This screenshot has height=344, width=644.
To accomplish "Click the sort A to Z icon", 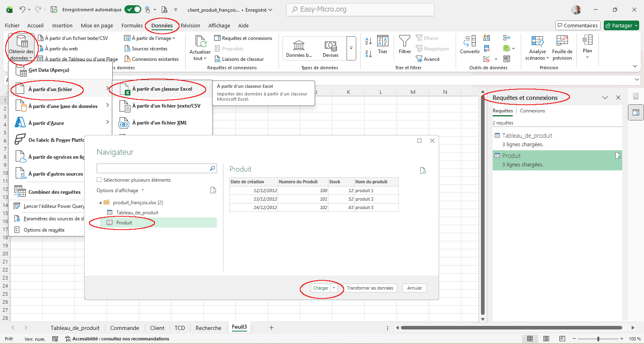I will (368, 41).
